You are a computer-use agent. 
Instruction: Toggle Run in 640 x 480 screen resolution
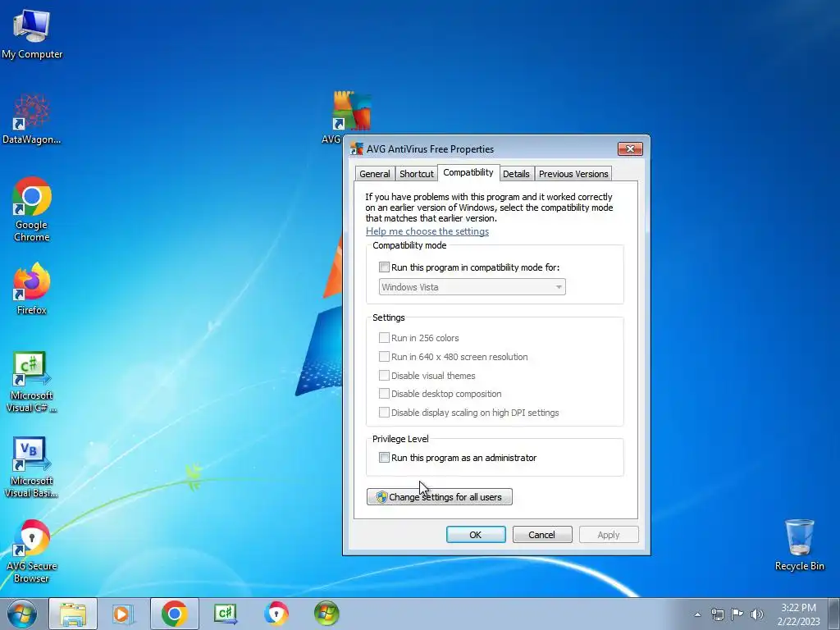[384, 357]
